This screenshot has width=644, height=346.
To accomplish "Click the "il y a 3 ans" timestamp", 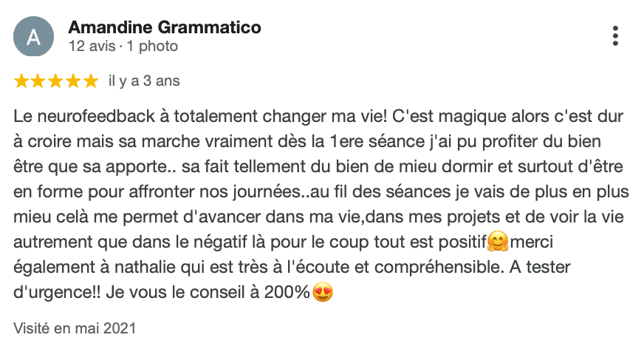I will (x=144, y=81).
